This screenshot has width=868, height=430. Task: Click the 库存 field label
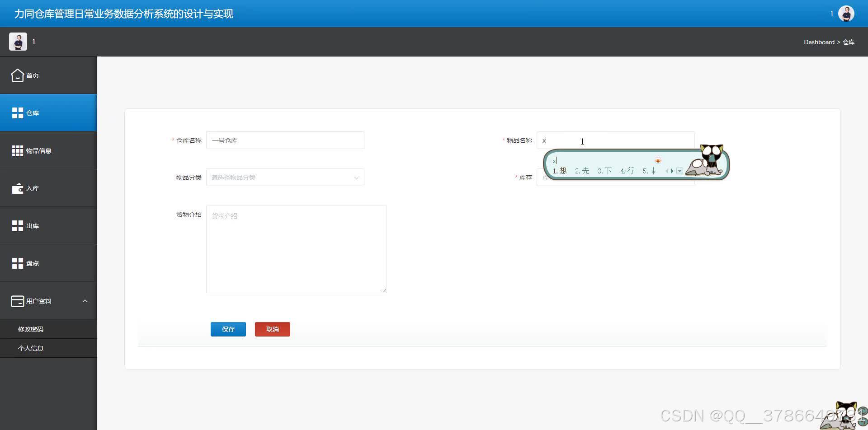coord(526,178)
